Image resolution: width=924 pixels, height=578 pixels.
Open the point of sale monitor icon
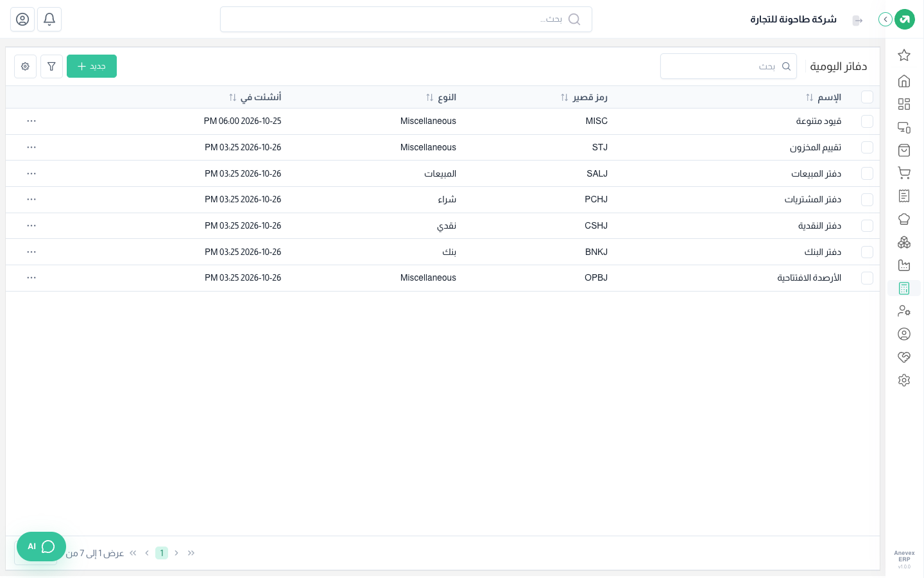point(904,127)
